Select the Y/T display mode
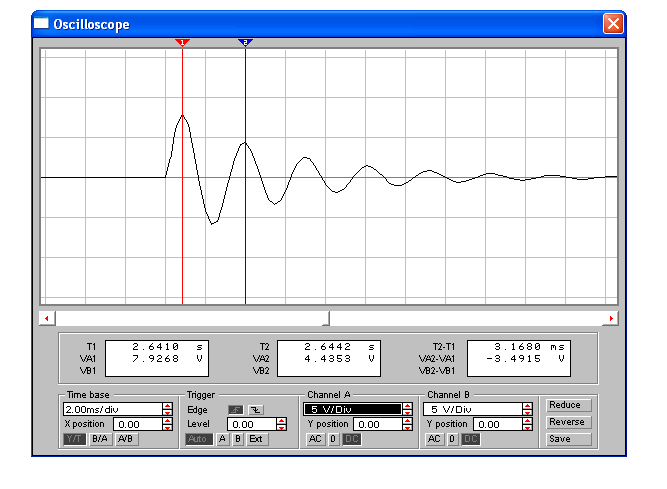This screenshot has height=489, width=667. click(74, 439)
